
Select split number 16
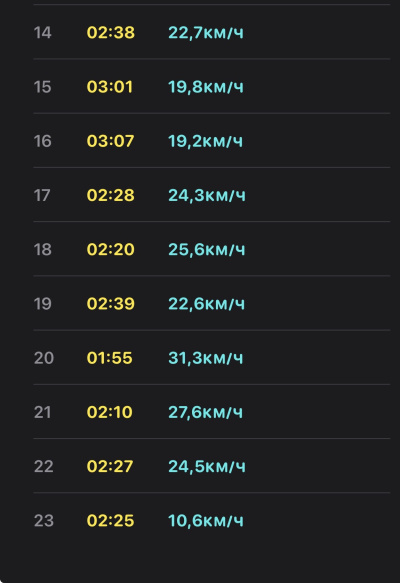(42, 141)
